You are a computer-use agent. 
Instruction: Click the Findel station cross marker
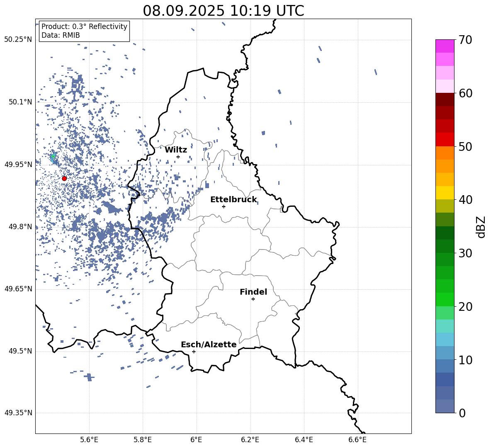[x=253, y=299]
